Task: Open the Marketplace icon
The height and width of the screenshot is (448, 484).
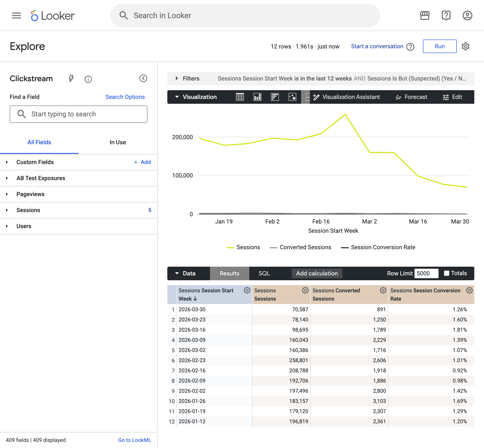Action: click(x=425, y=16)
